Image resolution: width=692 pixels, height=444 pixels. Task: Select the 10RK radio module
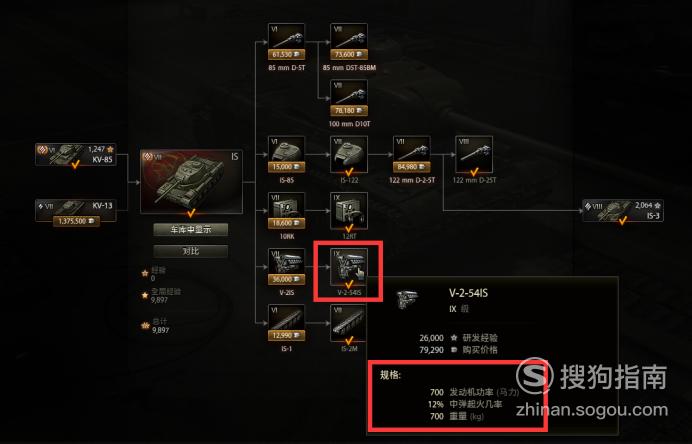[286, 211]
